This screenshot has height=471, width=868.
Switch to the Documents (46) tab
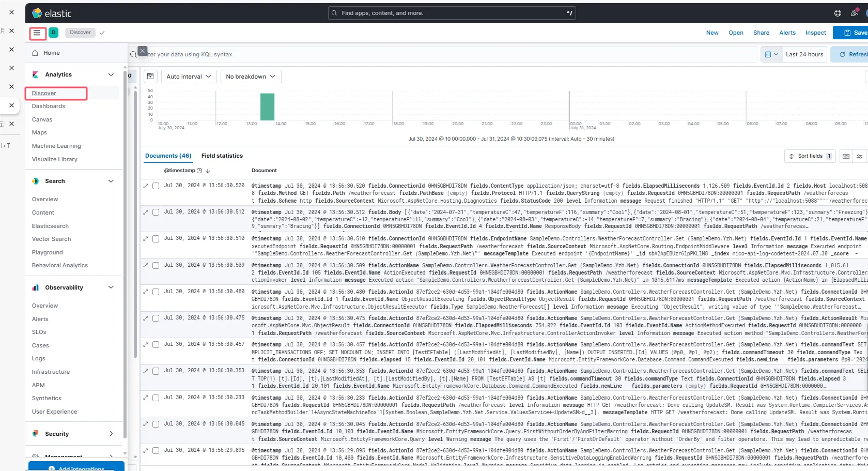click(x=168, y=156)
